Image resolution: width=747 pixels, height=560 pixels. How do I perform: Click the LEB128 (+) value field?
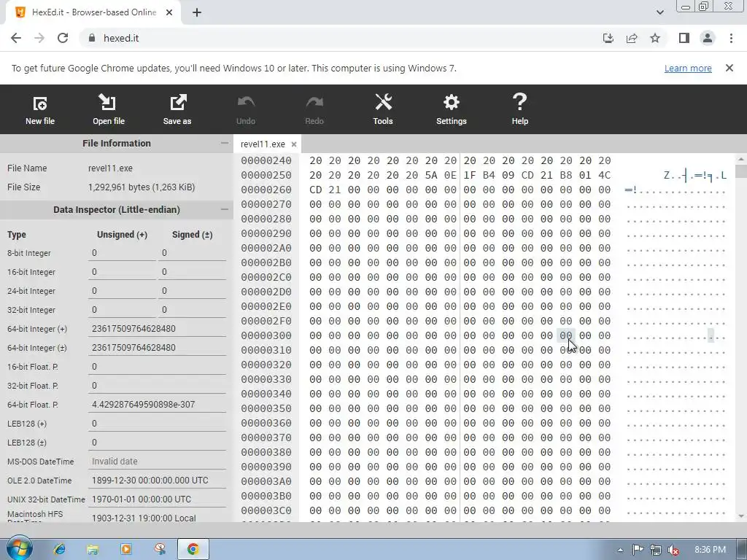157,424
